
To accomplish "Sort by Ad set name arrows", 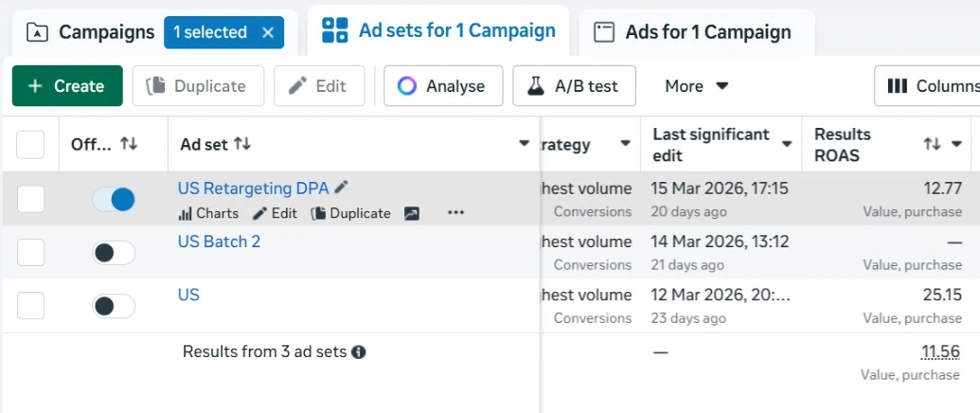I will [242, 144].
